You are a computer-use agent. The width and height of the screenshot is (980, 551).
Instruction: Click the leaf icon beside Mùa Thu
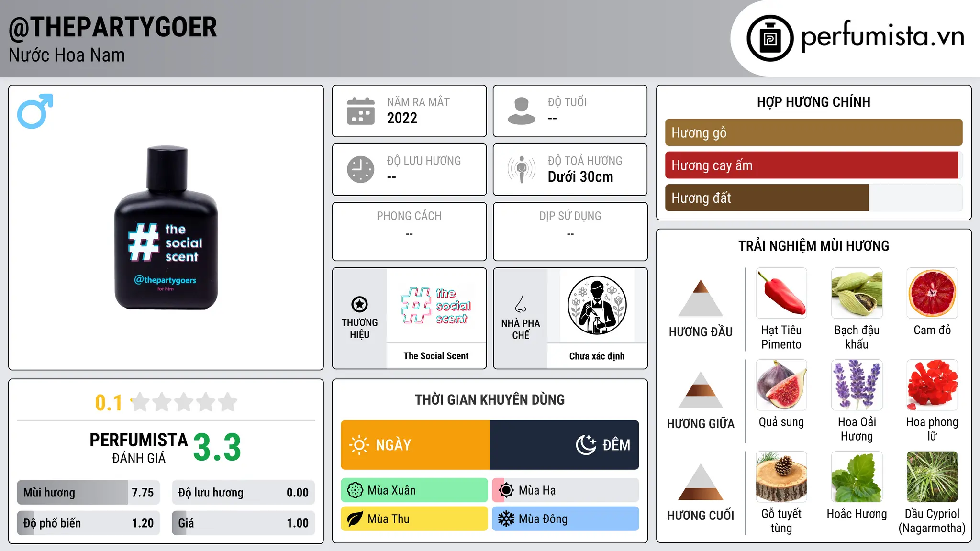click(x=355, y=519)
